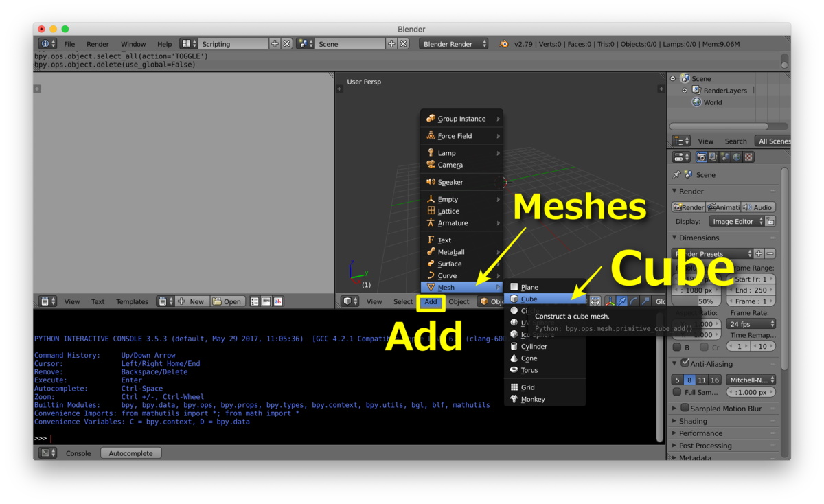Toggle syntax highlight icon in text editor
The image size is (824, 504).
tap(278, 301)
